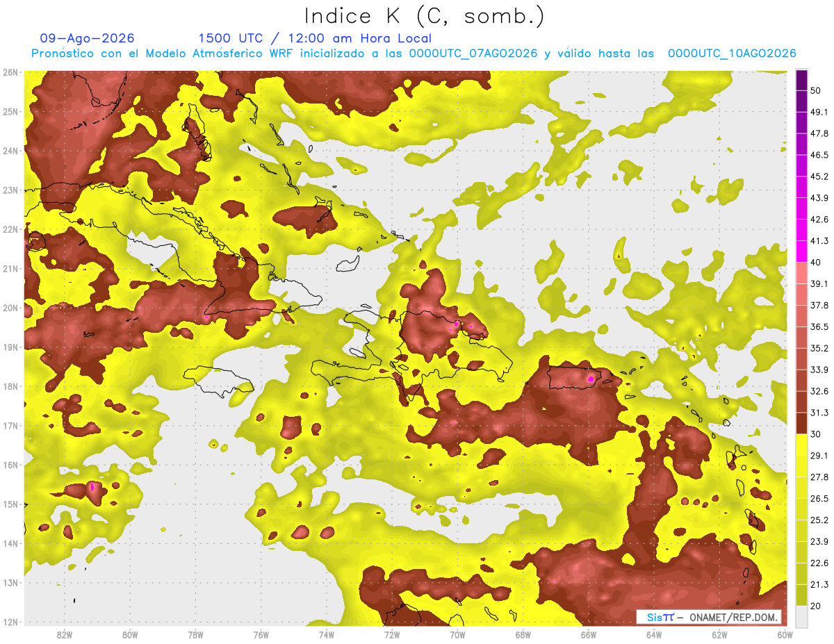Click the colorbar label "29.1"

819,455
